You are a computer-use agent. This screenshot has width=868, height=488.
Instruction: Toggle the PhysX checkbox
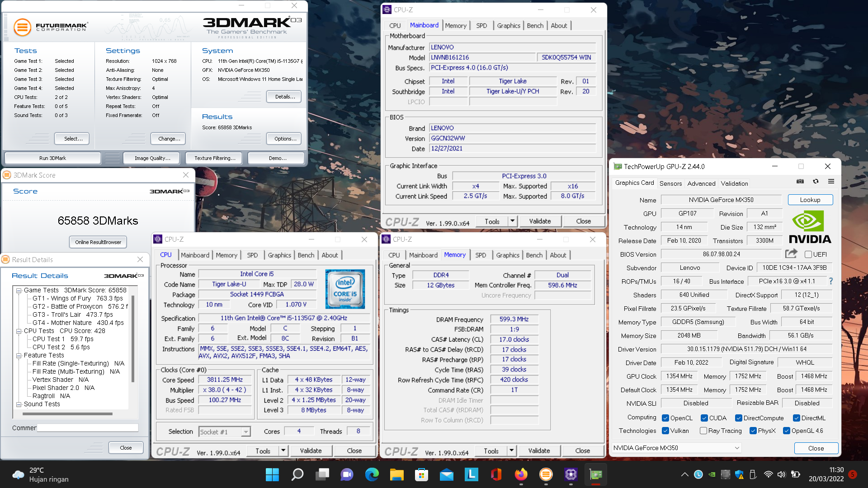[x=753, y=431]
